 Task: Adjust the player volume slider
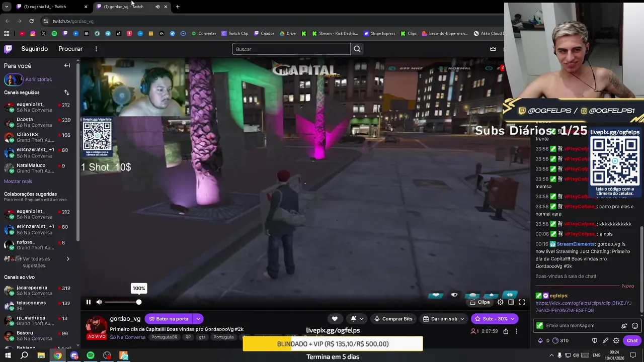pos(122,302)
